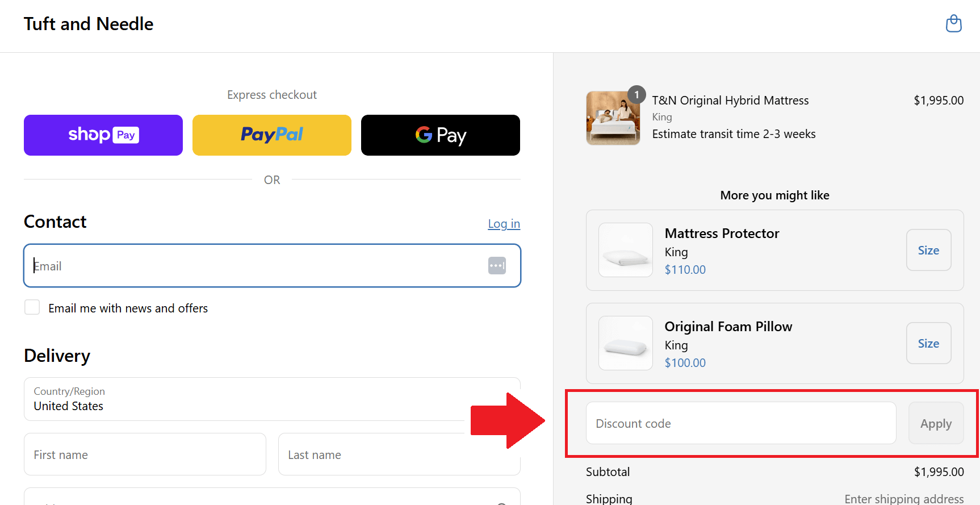The image size is (980, 505).
Task: Click the Discount code field
Action: [x=741, y=423]
